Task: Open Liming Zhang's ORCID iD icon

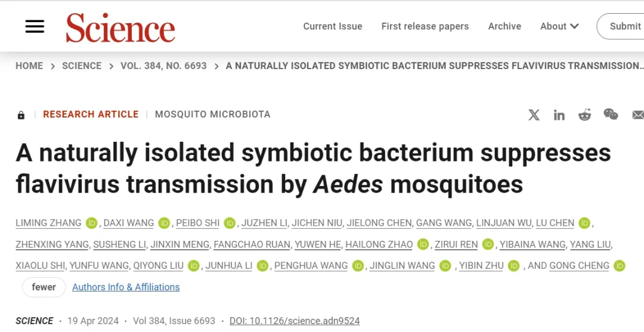Action: pos(91,223)
